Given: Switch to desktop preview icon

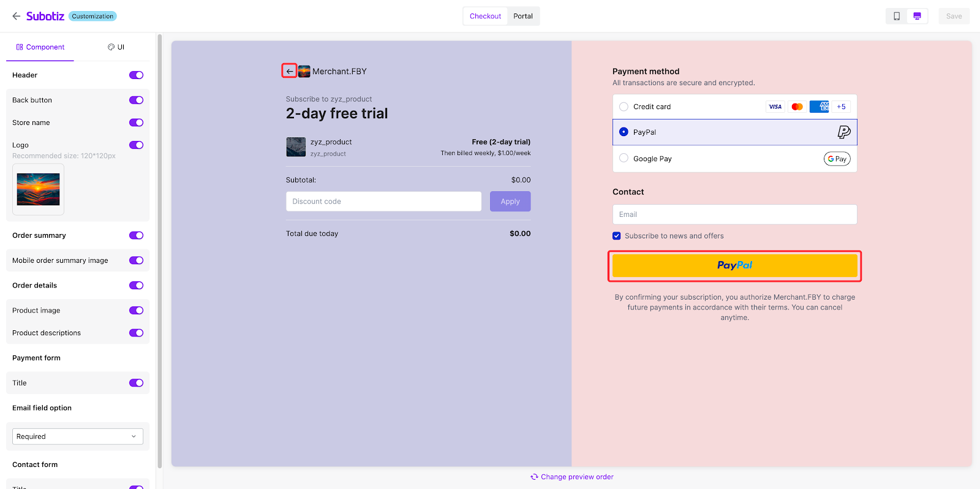Looking at the screenshot, I should tap(917, 16).
